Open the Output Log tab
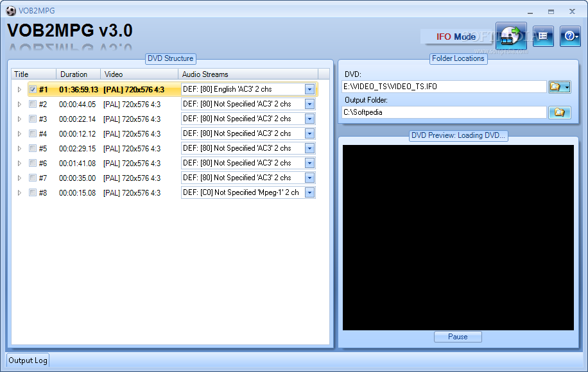Image resolution: width=588 pixels, height=372 pixels. coord(28,360)
